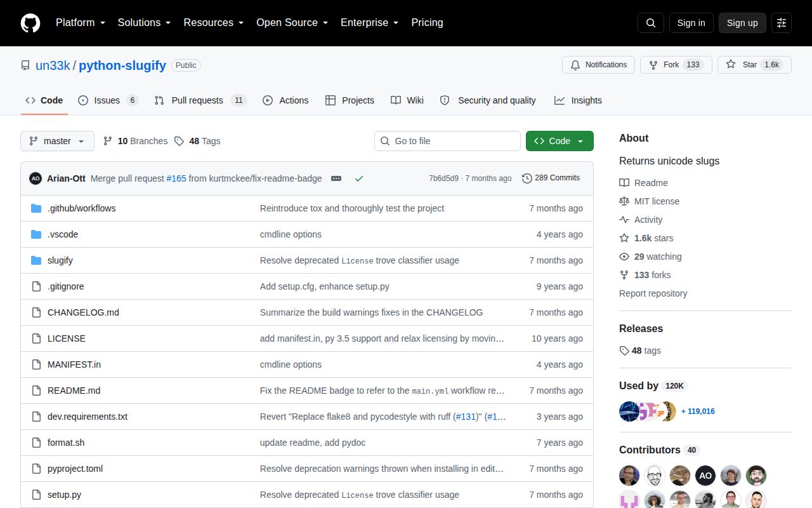Image resolution: width=812 pixels, height=508 pixels.
Task: Open the CHANGELOG.md file
Action: [x=83, y=312]
